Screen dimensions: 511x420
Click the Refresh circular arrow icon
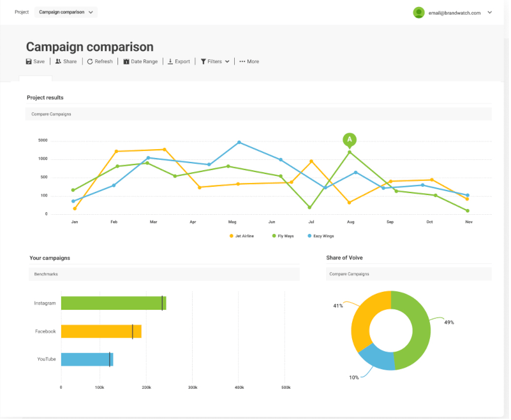(x=90, y=62)
